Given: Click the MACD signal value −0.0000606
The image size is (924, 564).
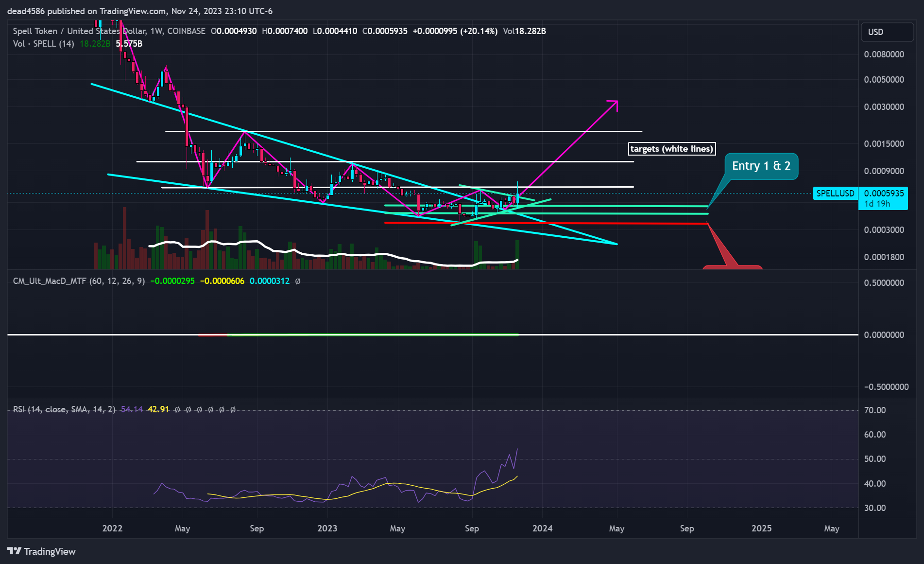Looking at the screenshot, I should (x=222, y=281).
